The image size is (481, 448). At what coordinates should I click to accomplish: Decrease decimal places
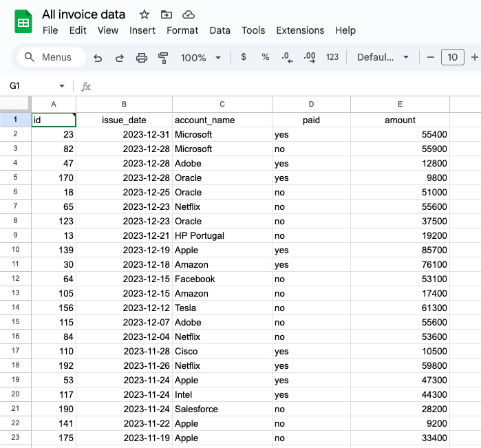(x=287, y=57)
